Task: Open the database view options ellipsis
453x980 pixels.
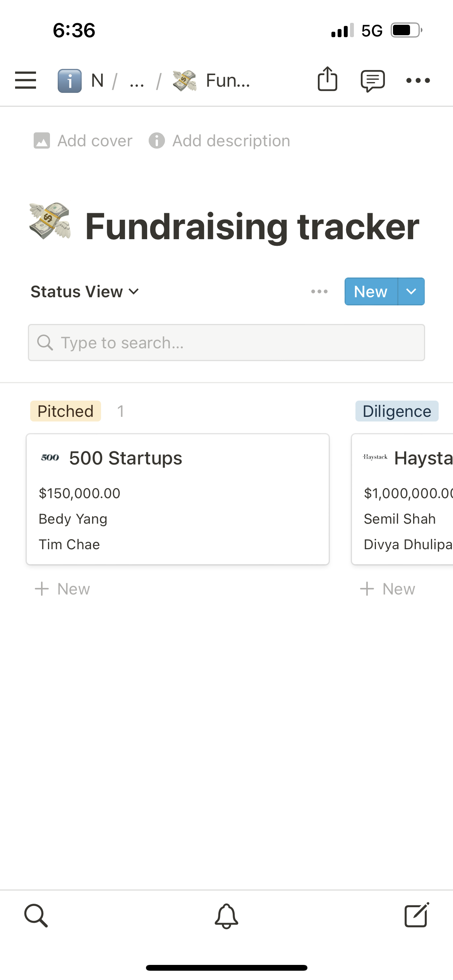Action: click(319, 291)
